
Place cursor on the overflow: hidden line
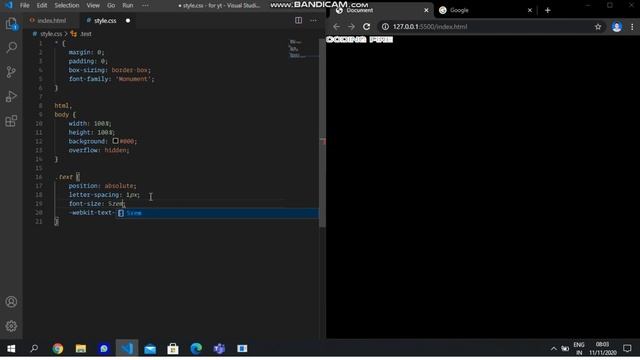pyautogui.click(x=99, y=150)
